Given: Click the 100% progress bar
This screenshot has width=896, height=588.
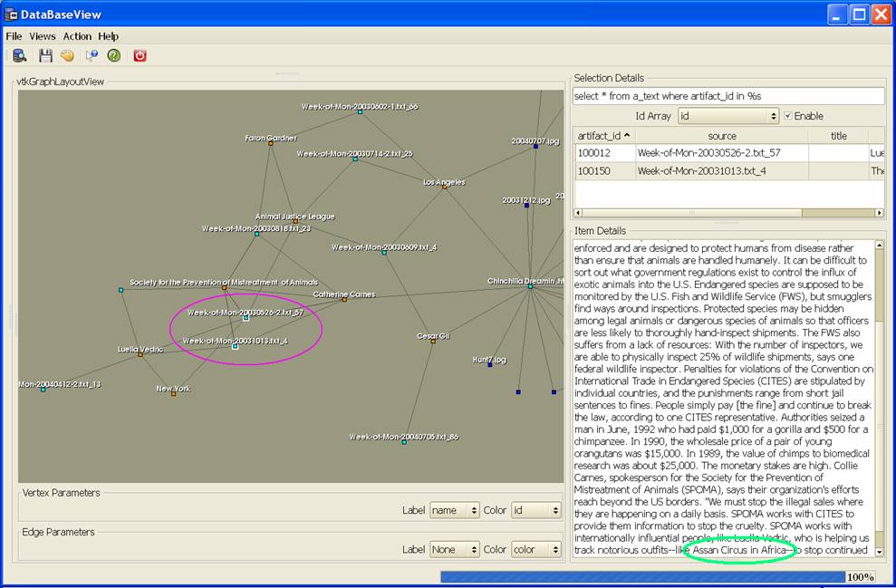Looking at the screenshot, I should tap(642, 577).
